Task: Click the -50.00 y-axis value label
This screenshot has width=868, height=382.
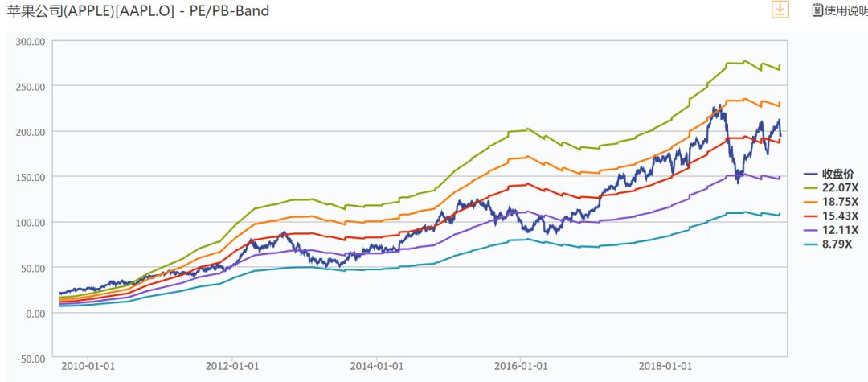Action: coord(30,358)
